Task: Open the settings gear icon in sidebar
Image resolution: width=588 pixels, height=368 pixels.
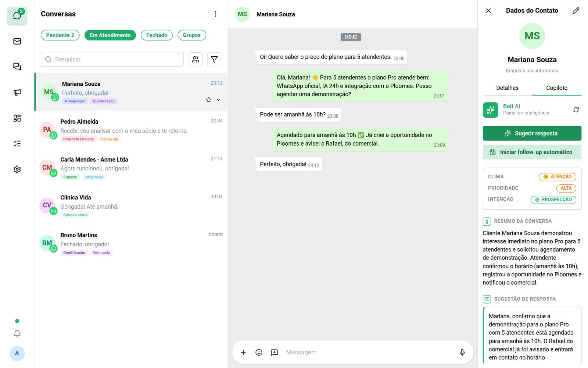Action: 17,169
